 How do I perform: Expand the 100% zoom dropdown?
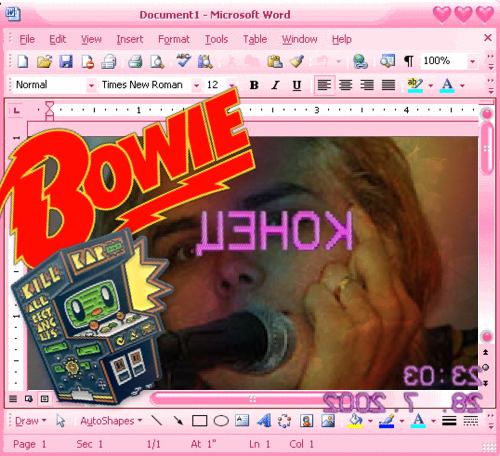point(472,62)
